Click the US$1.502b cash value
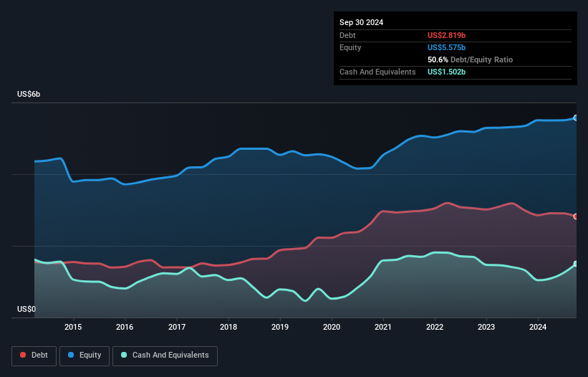 (446, 72)
